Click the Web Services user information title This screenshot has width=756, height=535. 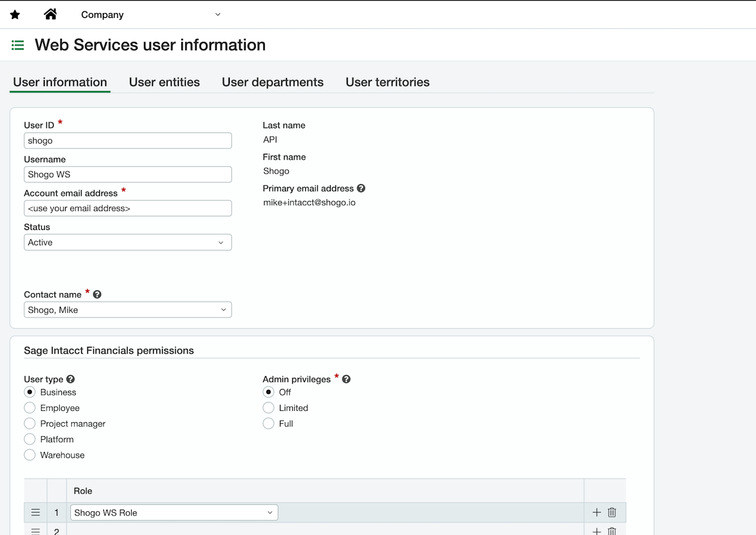click(x=150, y=45)
